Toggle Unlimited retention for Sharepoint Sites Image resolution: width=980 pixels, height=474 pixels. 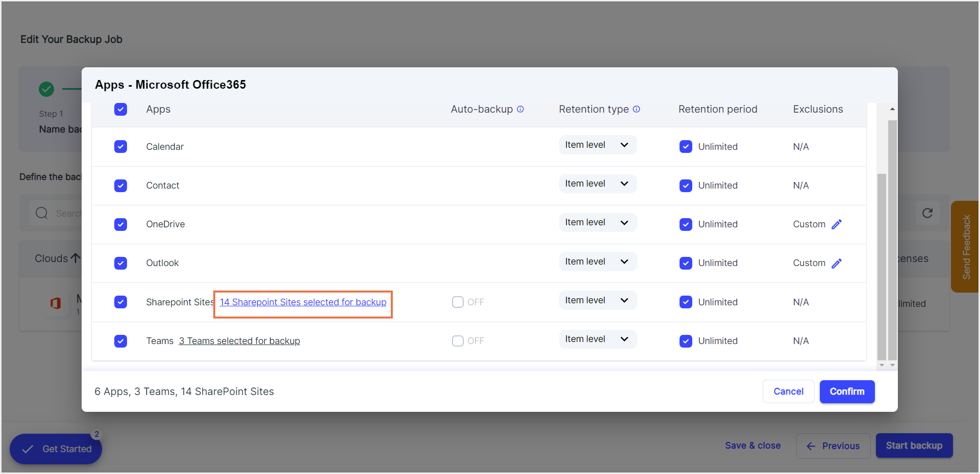point(686,302)
